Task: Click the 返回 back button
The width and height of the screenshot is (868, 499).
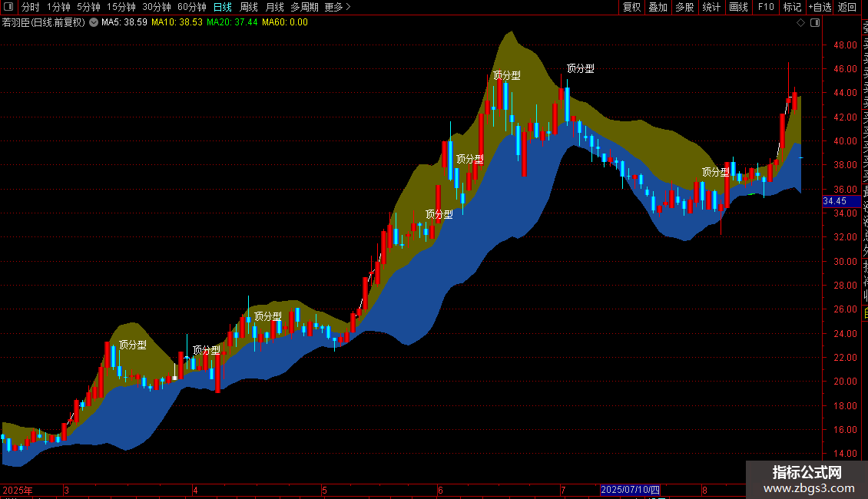Action: point(847,7)
